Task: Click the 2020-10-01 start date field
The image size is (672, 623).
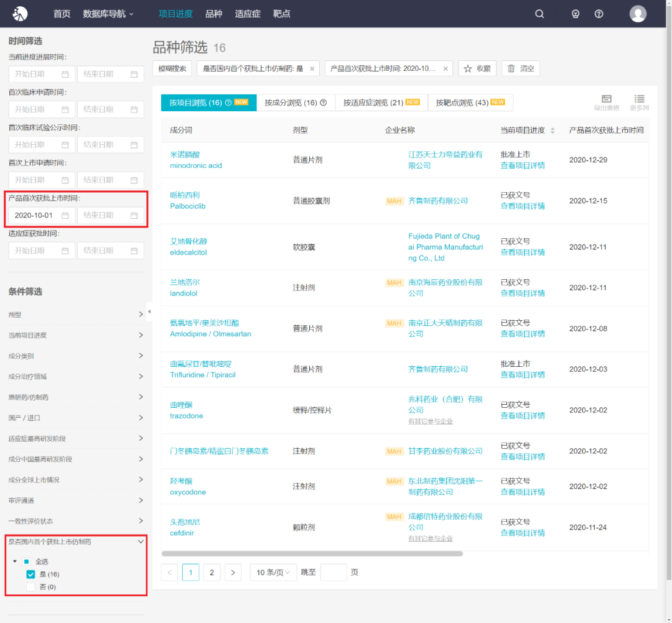Action: pyautogui.click(x=42, y=215)
